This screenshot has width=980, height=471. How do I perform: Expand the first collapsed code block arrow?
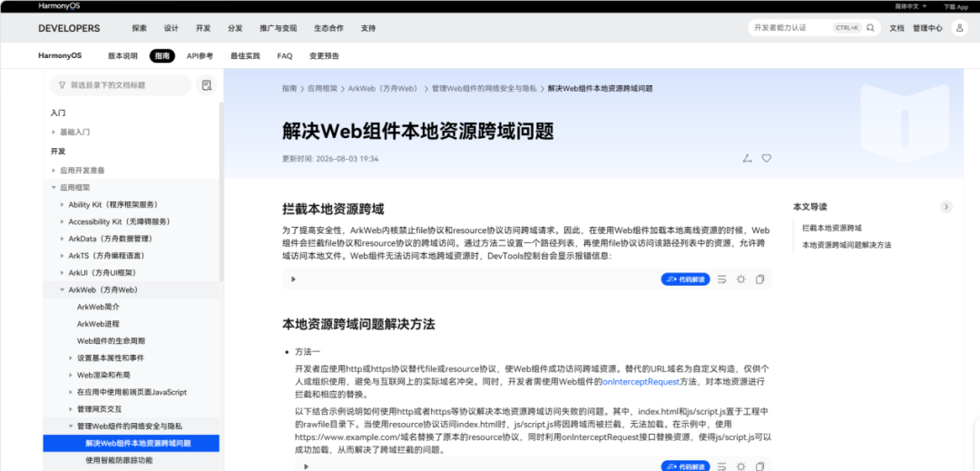coord(294,280)
